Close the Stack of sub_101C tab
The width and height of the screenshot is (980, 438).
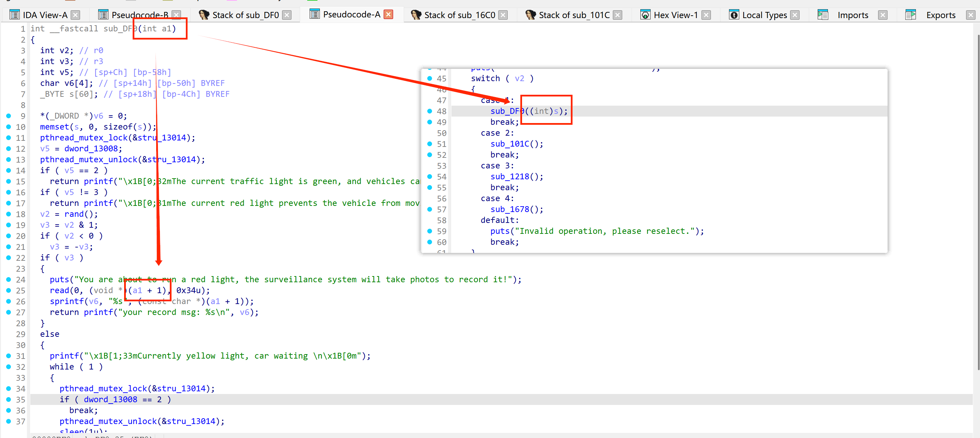(618, 15)
